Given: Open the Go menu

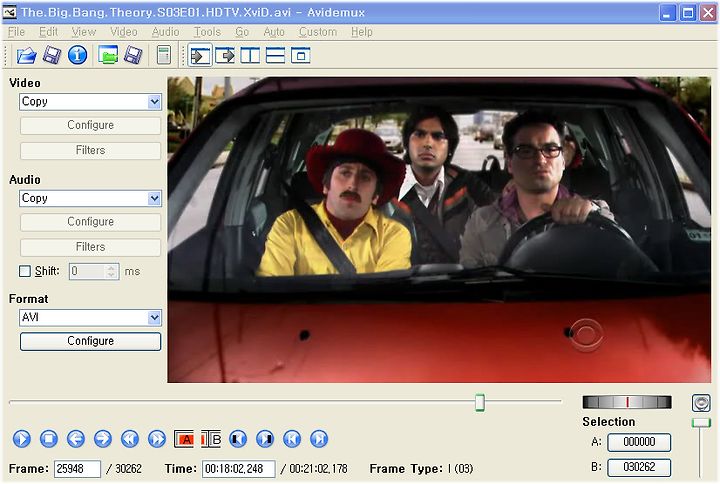Looking at the screenshot, I should [x=242, y=32].
